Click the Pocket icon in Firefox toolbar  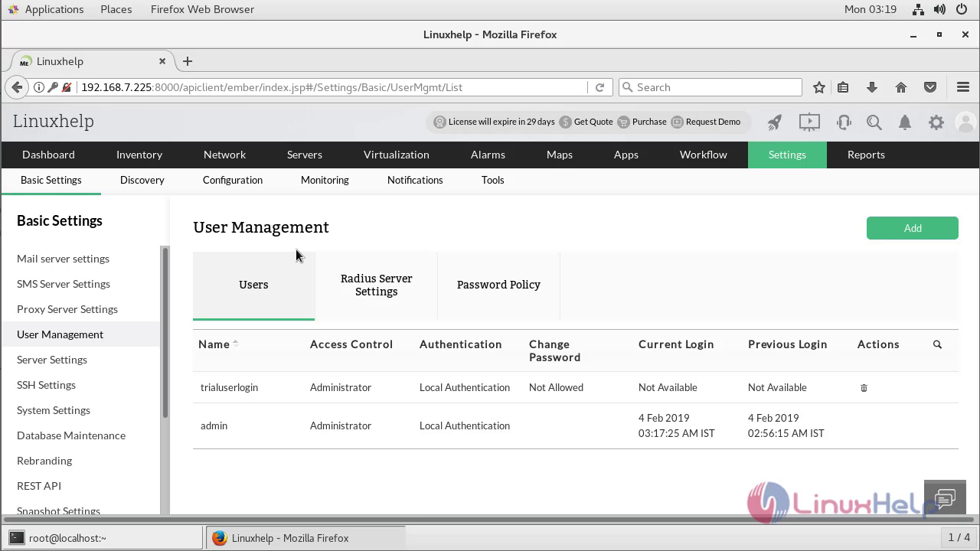click(930, 87)
